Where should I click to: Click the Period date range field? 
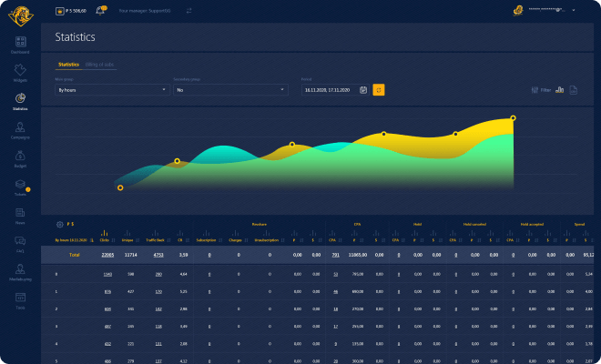[x=328, y=90]
